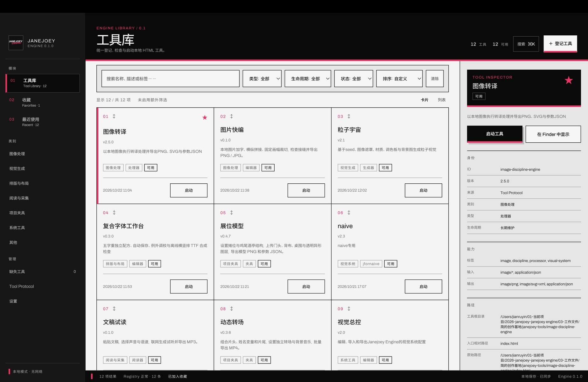The width and height of the screenshot is (588, 382).
Task: Open the 状态 filter dropdown
Action: point(353,79)
